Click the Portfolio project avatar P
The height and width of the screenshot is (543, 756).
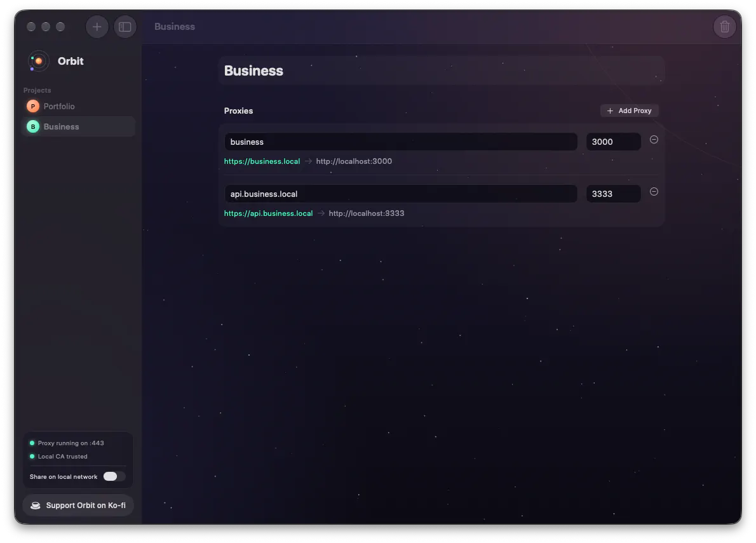33,106
